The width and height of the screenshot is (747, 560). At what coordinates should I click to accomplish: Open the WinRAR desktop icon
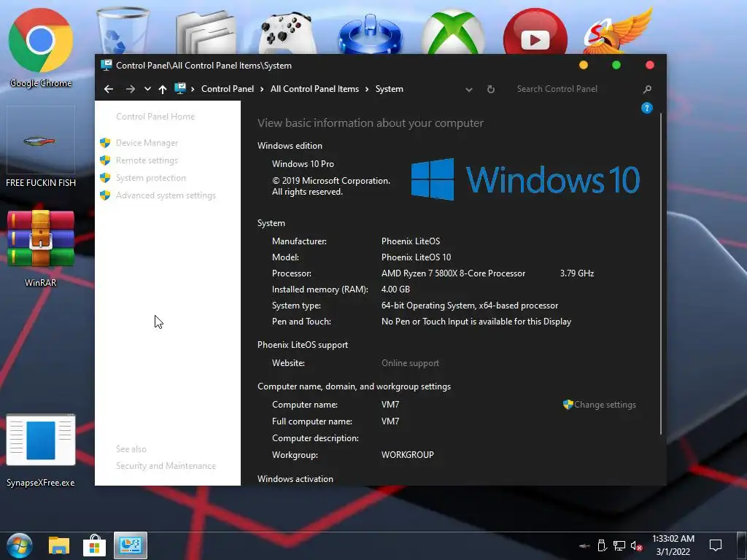41,249
